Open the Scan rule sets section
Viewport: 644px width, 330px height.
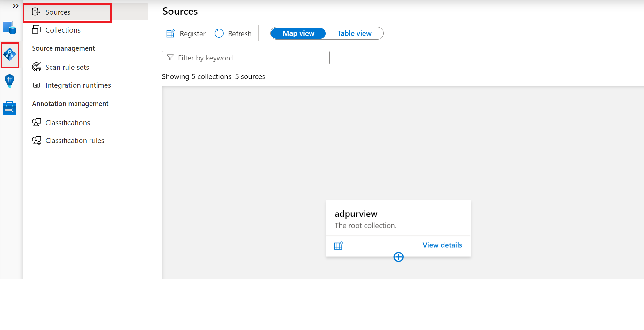(67, 67)
